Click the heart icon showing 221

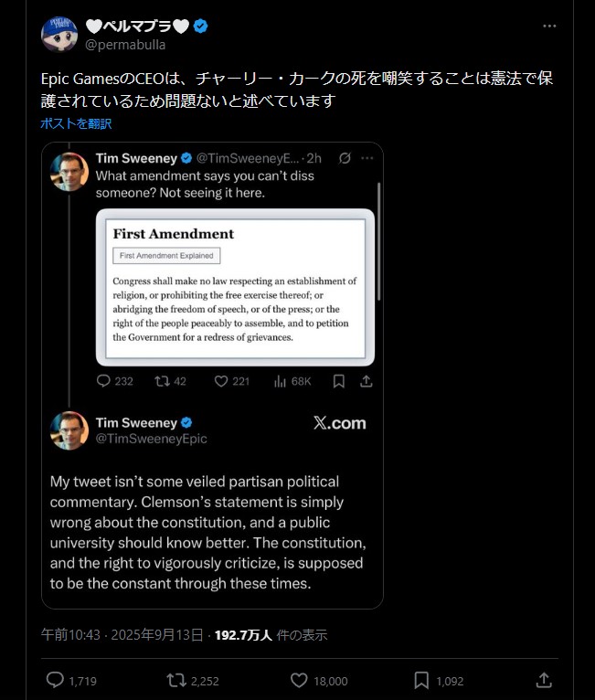(220, 381)
